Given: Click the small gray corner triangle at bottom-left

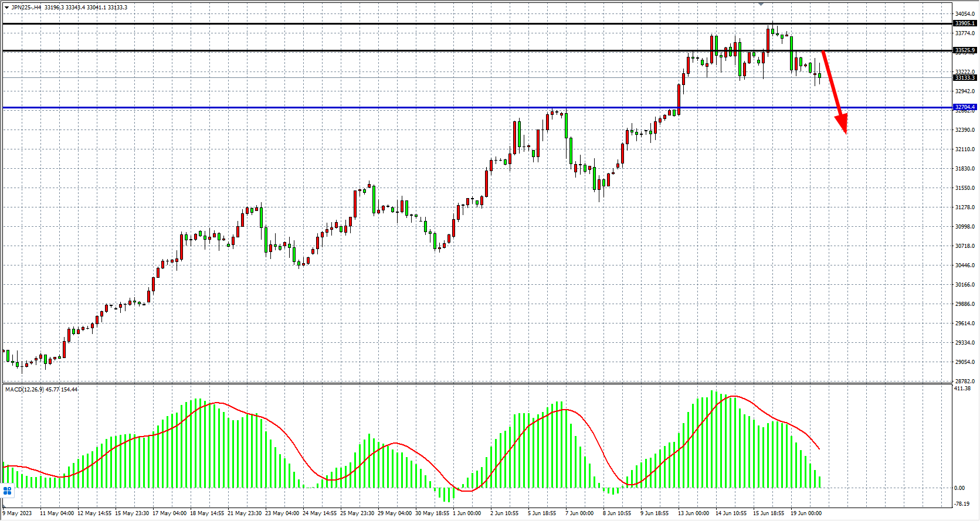Looking at the screenshot, I should [x=3, y=508].
